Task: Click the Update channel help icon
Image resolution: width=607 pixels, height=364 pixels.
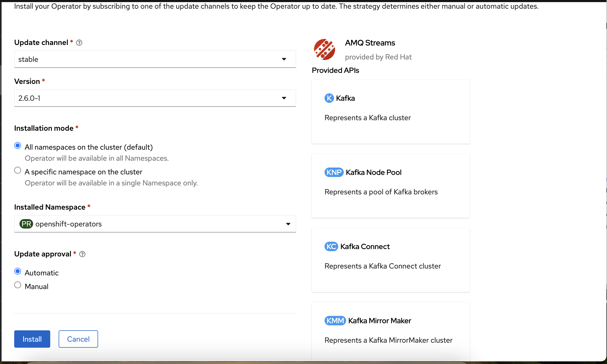Action: coord(79,43)
